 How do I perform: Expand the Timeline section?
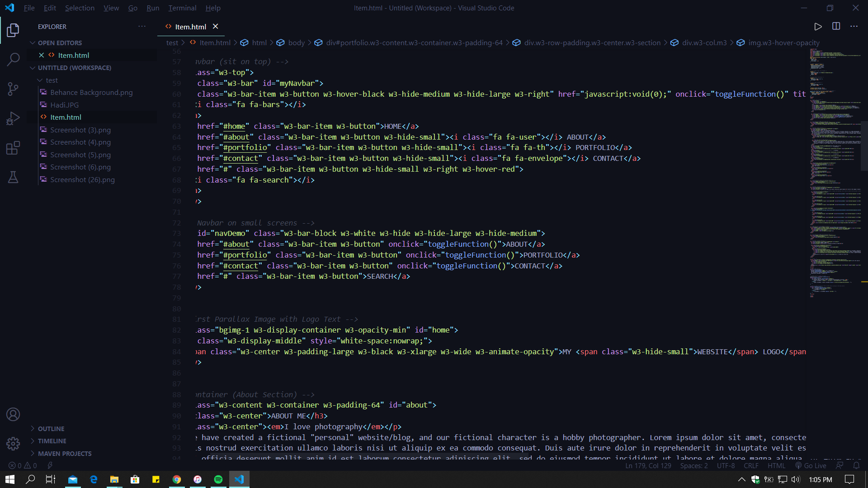tap(52, 441)
